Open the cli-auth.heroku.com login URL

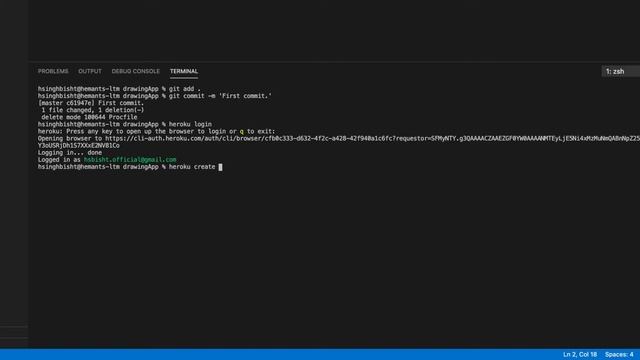point(372,138)
